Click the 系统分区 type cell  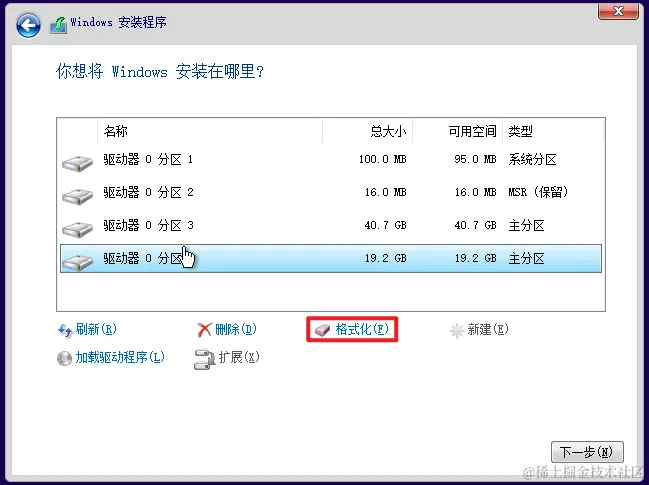click(532, 160)
